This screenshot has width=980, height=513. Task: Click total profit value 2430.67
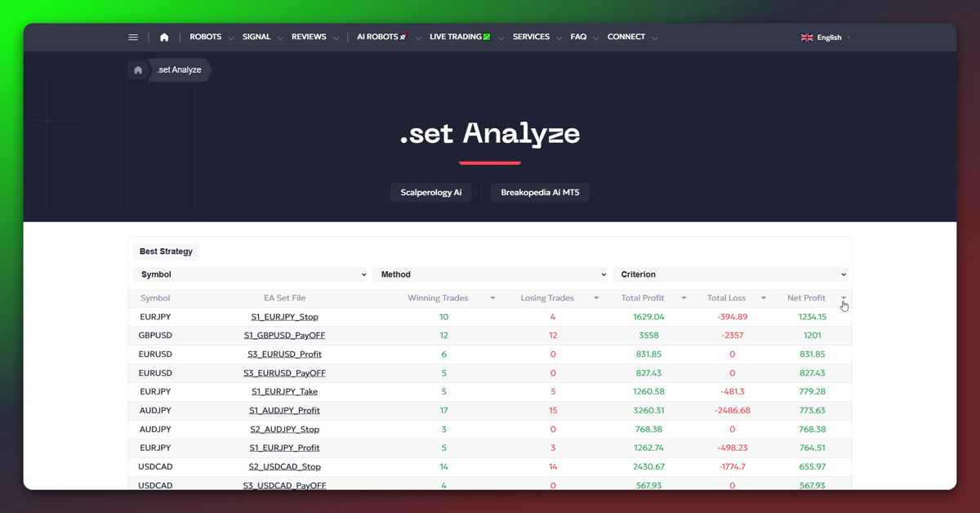click(649, 467)
